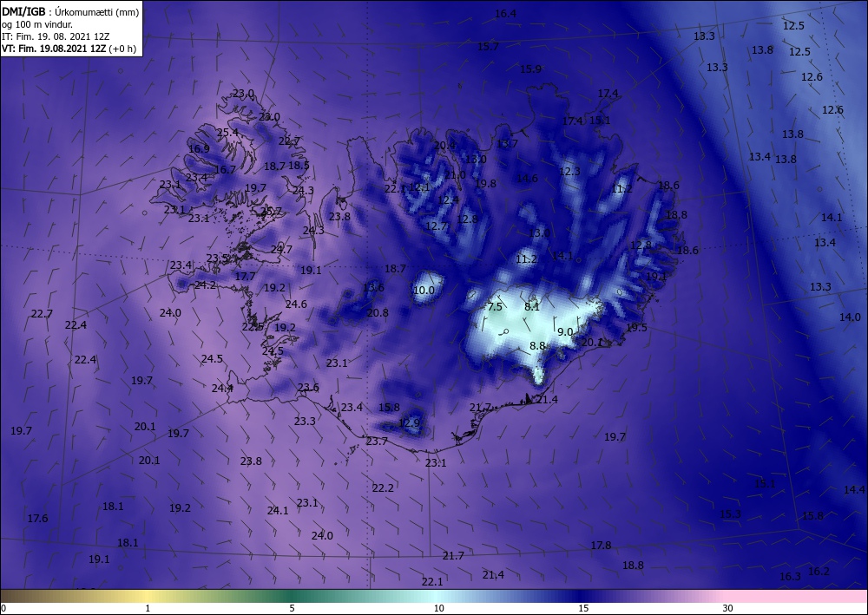Click the 16.3 value label
The width and height of the screenshot is (868, 615).
pyautogui.click(x=790, y=577)
